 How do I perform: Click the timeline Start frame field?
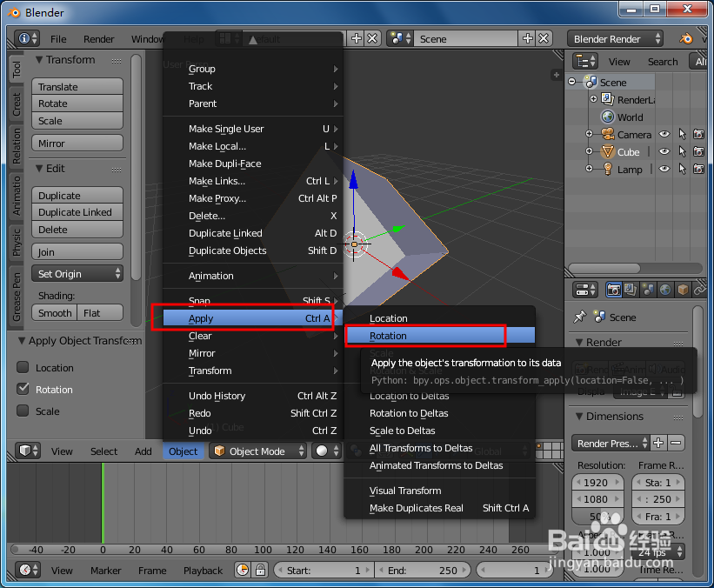coord(323,571)
